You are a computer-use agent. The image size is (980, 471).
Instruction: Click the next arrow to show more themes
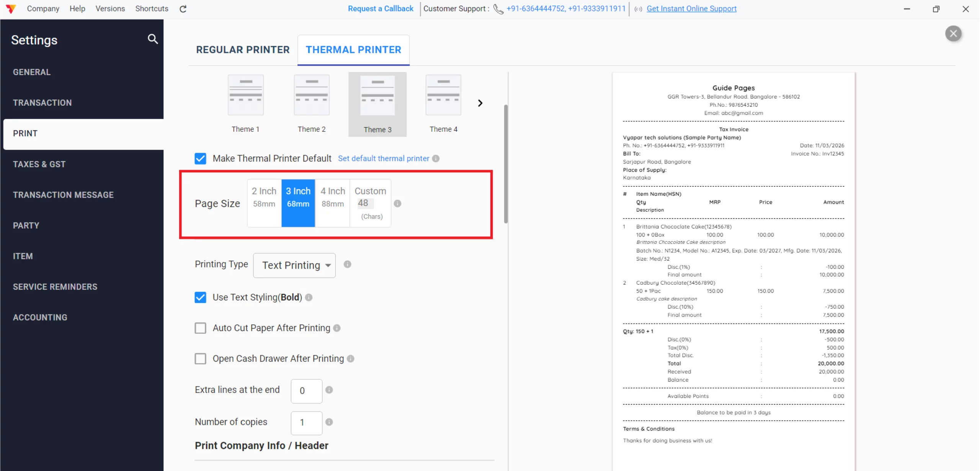pyautogui.click(x=480, y=103)
